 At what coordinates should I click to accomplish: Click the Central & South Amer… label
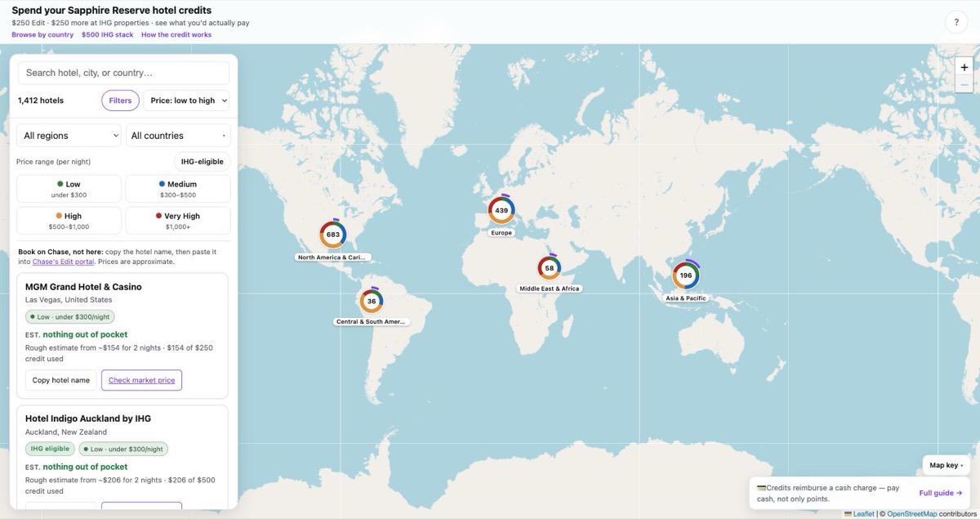point(372,322)
